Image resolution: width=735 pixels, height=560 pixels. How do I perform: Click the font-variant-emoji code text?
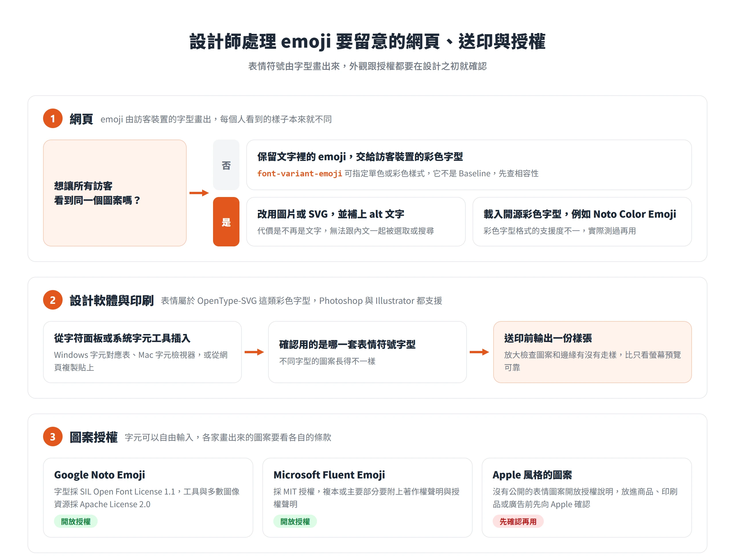299,174
